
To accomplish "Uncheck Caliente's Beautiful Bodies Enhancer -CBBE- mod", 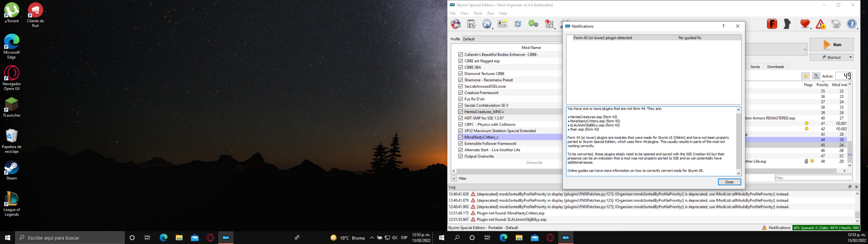I will click(x=461, y=54).
